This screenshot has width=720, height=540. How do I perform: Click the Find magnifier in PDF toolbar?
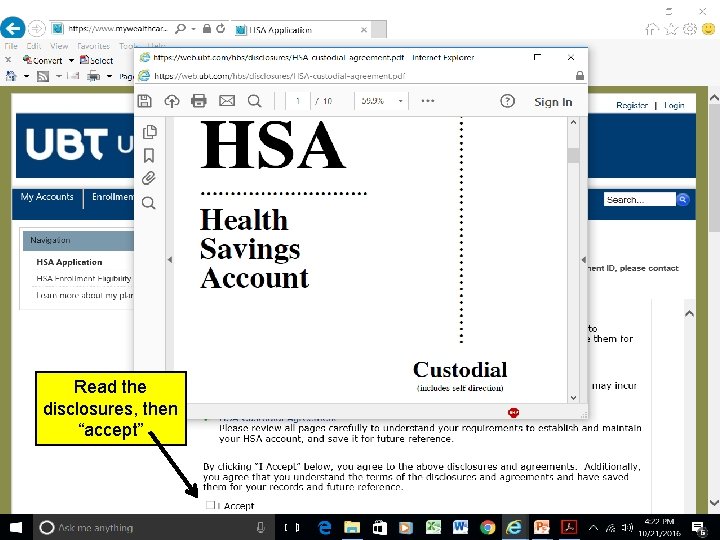[254, 101]
